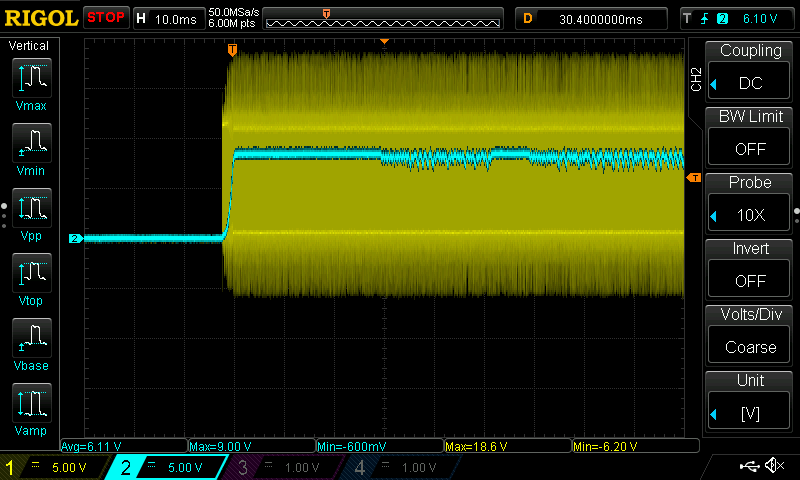Click the CH2 side menu tab label
Image resolution: width=800 pixels, height=480 pixels.
click(696, 79)
